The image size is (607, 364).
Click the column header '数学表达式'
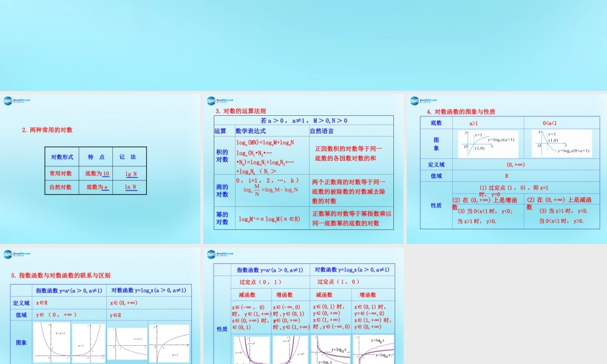pos(251,131)
